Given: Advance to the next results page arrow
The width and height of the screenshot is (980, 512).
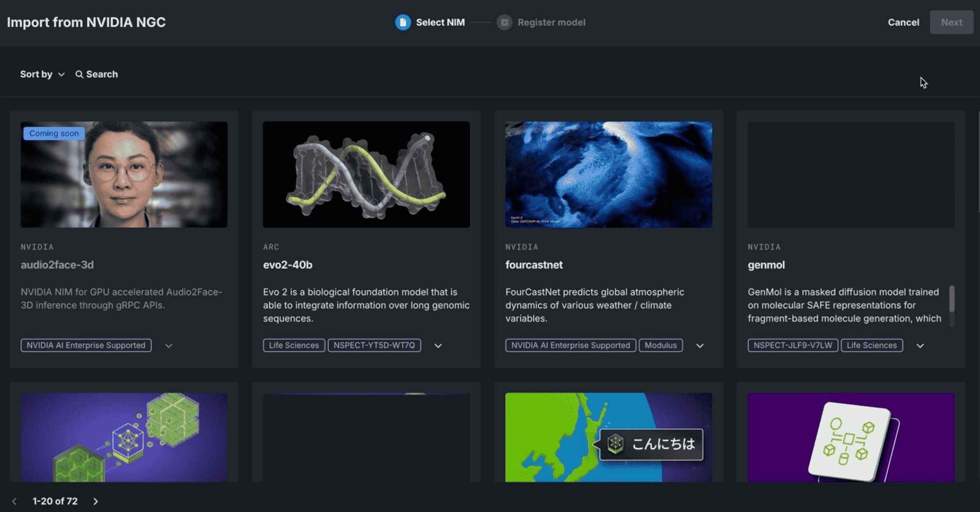Looking at the screenshot, I should point(96,501).
